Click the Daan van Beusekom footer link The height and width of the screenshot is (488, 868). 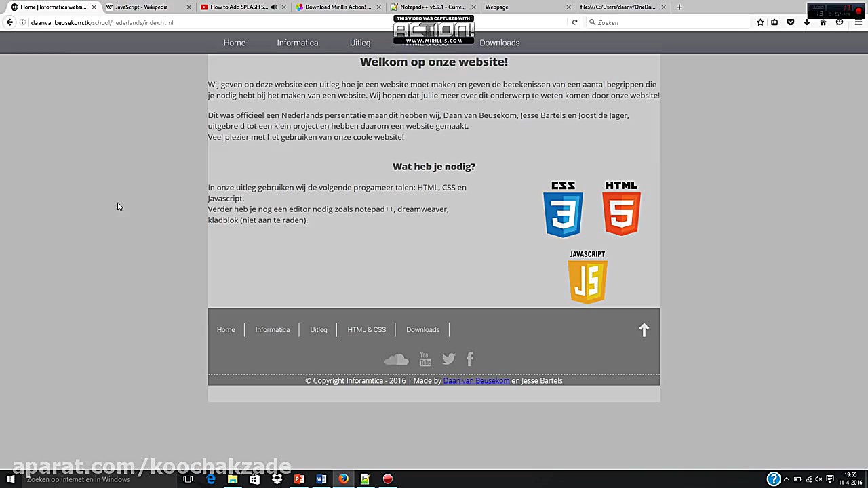[476, 380]
